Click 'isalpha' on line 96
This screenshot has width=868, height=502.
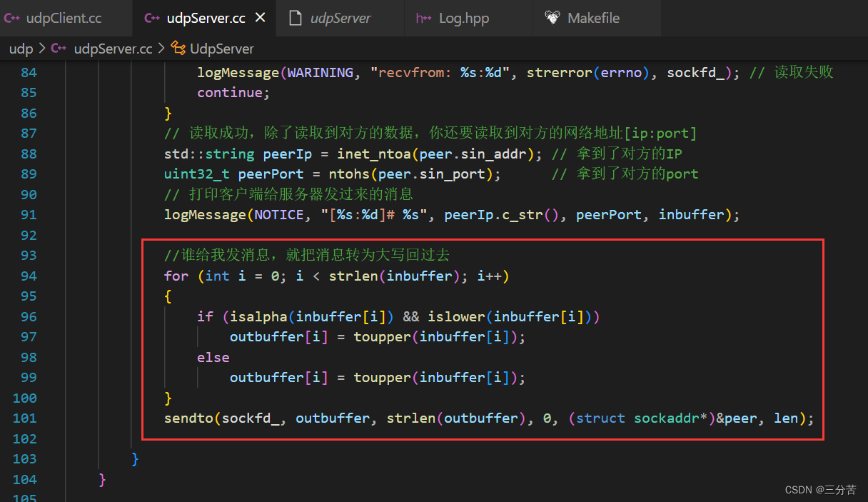[258, 316]
